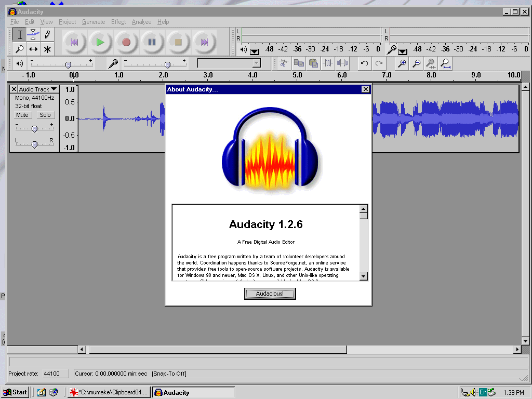This screenshot has width=532, height=399.
Task: Click the green Play button
Action: point(100,42)
